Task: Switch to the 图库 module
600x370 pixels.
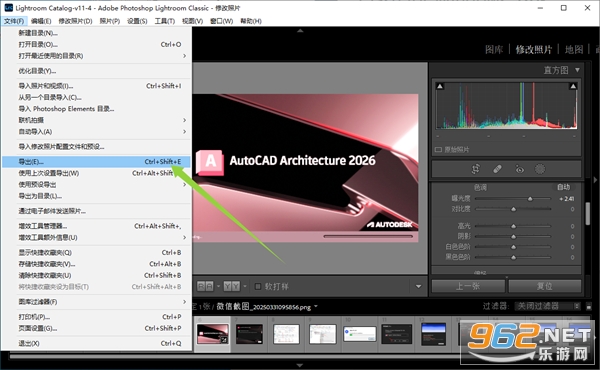Action: point(494,49)
